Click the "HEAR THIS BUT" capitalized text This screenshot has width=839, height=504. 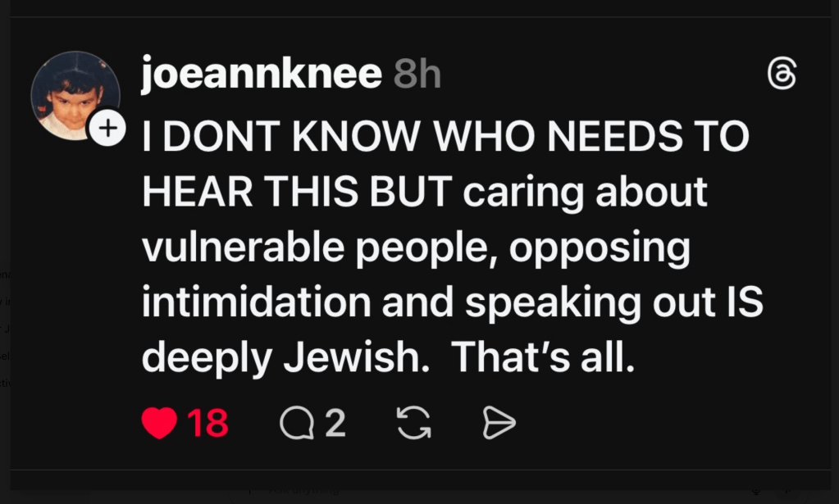pyautogui.click(x=297, y=192)
